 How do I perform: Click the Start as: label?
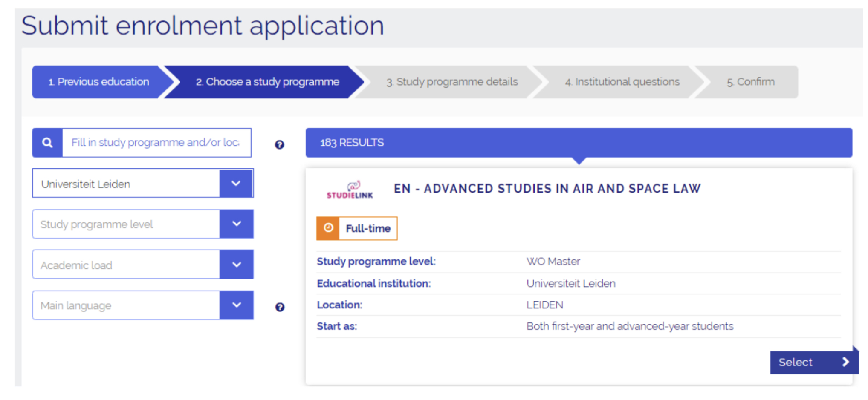pos(337,326)
